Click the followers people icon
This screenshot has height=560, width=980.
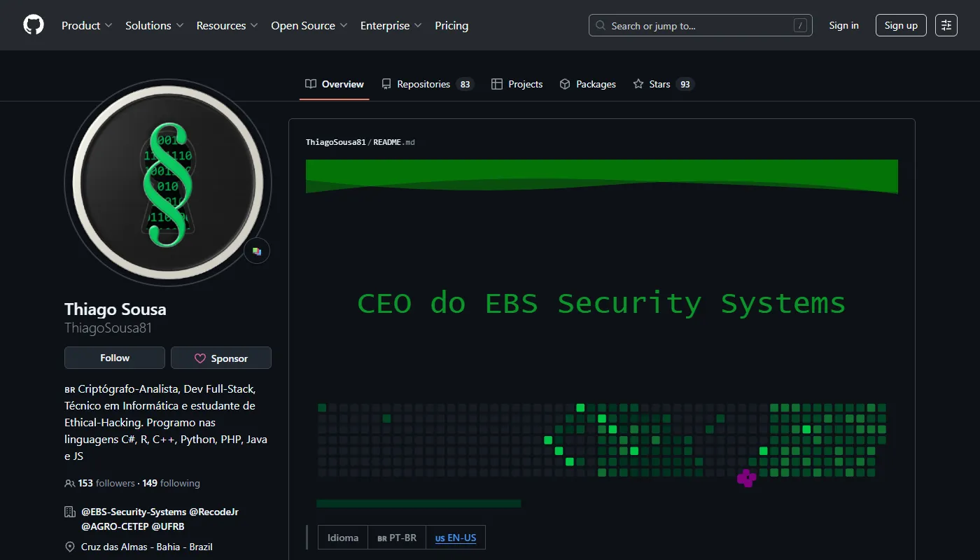click(x=69, y=483)
